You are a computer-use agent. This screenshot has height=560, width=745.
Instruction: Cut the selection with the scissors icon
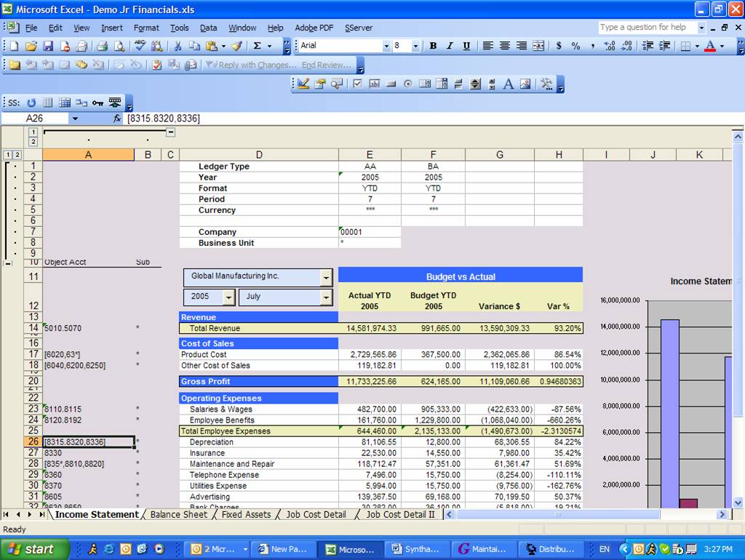click(x=178, y=46)
